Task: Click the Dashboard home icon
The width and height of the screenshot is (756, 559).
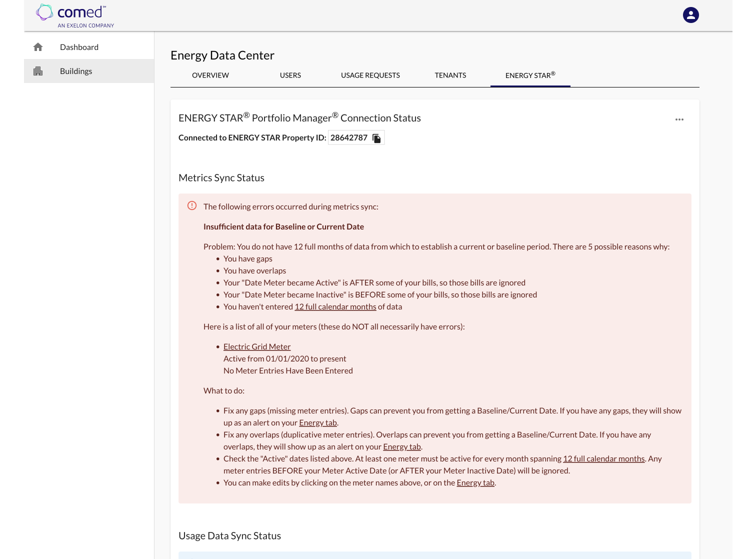Action: (x=38, y=47)
